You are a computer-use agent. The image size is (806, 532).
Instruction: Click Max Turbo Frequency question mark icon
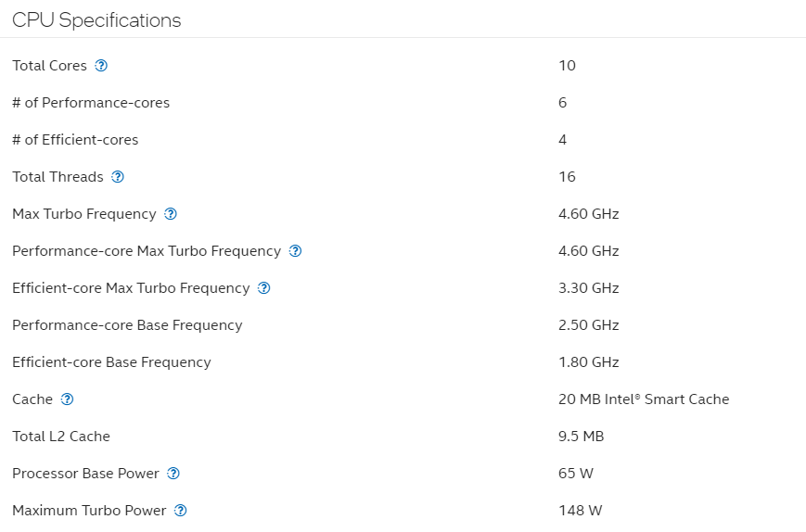pyautogui.click(x=171, y=214)
